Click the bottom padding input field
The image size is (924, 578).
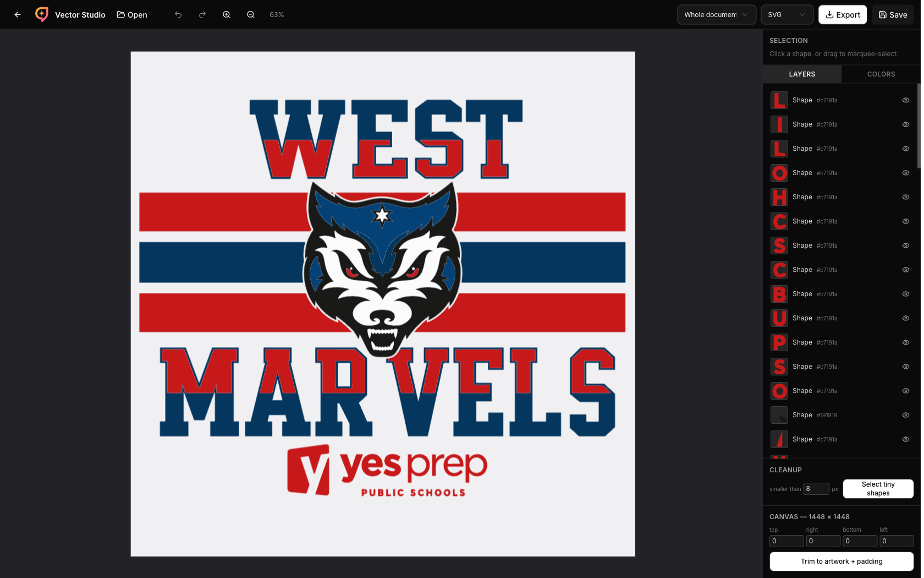point(860,541)
